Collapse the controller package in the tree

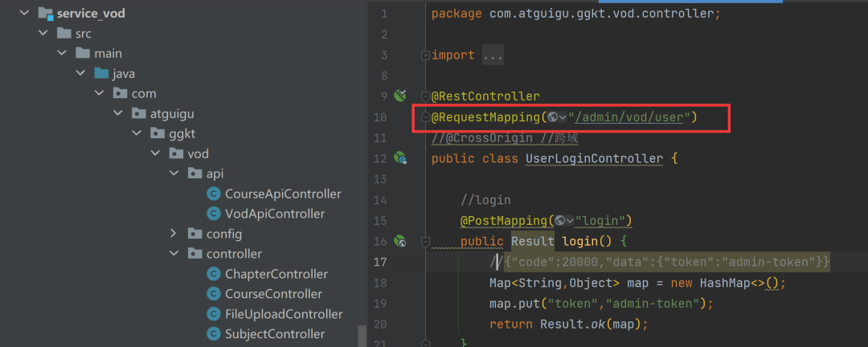pyautogui.click(x=174, y=254)
